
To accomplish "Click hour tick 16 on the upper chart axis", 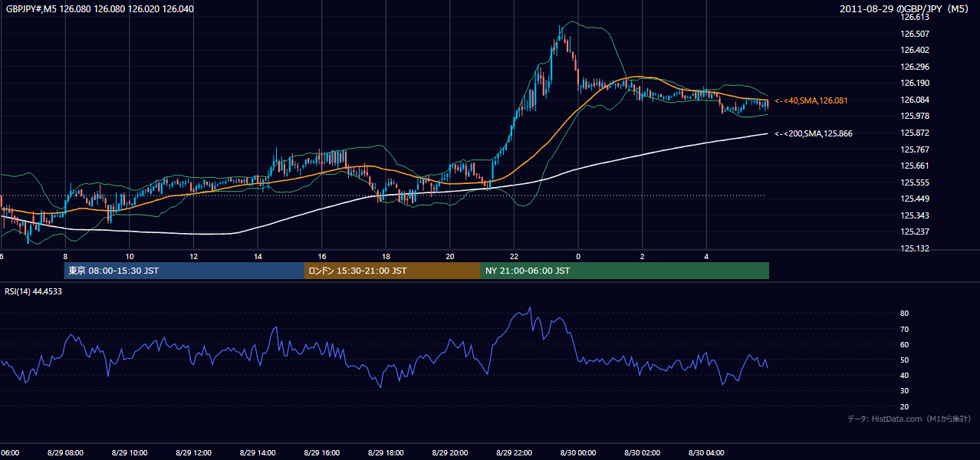I will 321,257.
